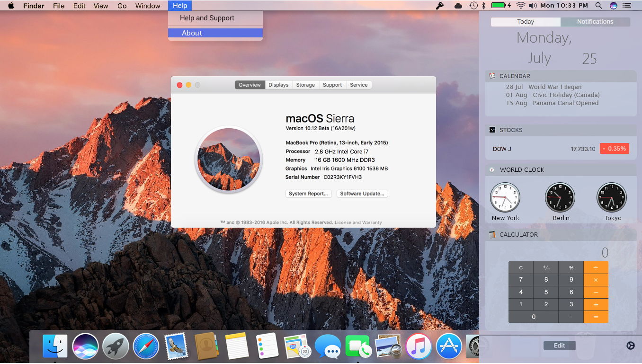642x364 pixels.
Task: Open Messages chat bubble icon
Action: click(328, 346)
